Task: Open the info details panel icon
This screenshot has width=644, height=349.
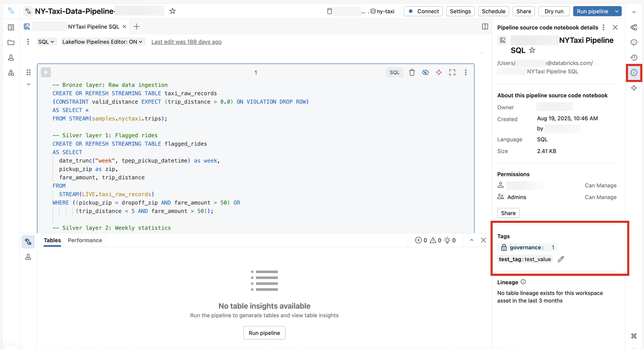Action: [x=634, y=73]
